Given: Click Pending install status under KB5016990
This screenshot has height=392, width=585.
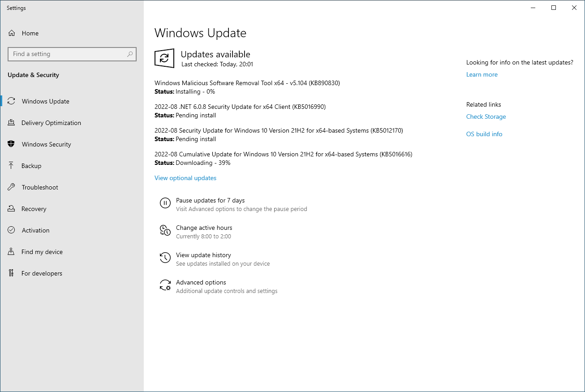Looking at the screenshot, I should tap(196, 115).
